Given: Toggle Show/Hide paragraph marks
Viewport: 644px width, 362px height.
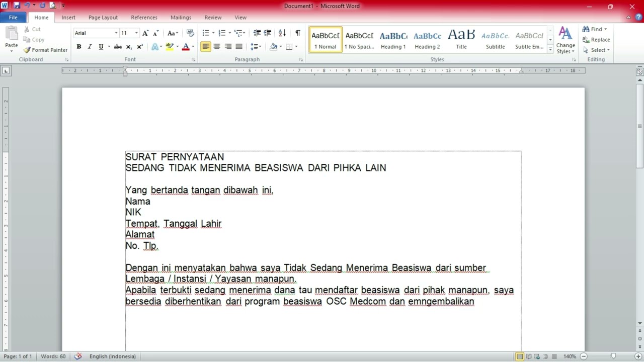Looking at the screenshot, I should point(298,33).
